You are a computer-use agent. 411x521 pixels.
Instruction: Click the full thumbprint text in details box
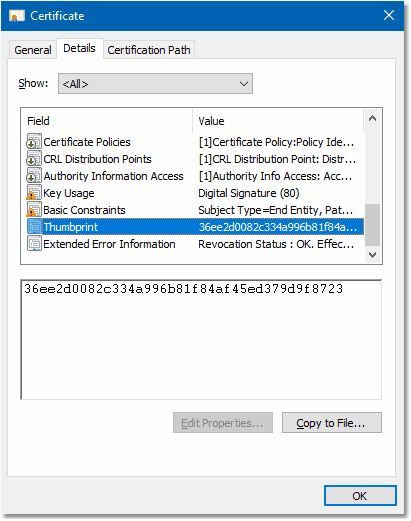183,289
